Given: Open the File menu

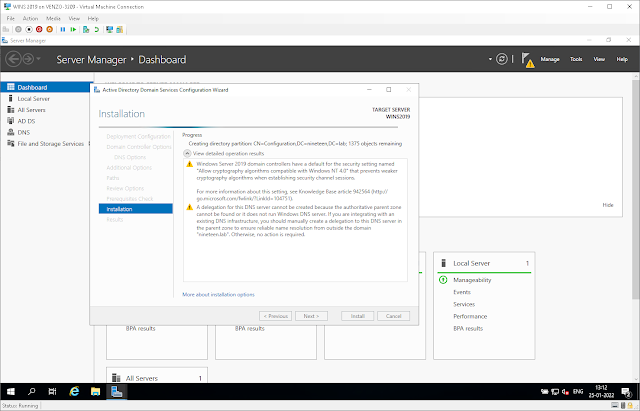Looking at the screenshot, I should pos(11,18).
